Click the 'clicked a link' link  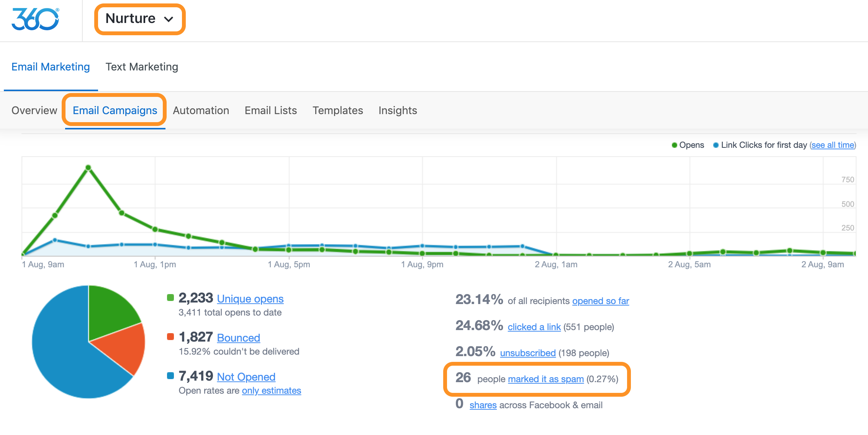pyautogui.click(x=534, y=327)
